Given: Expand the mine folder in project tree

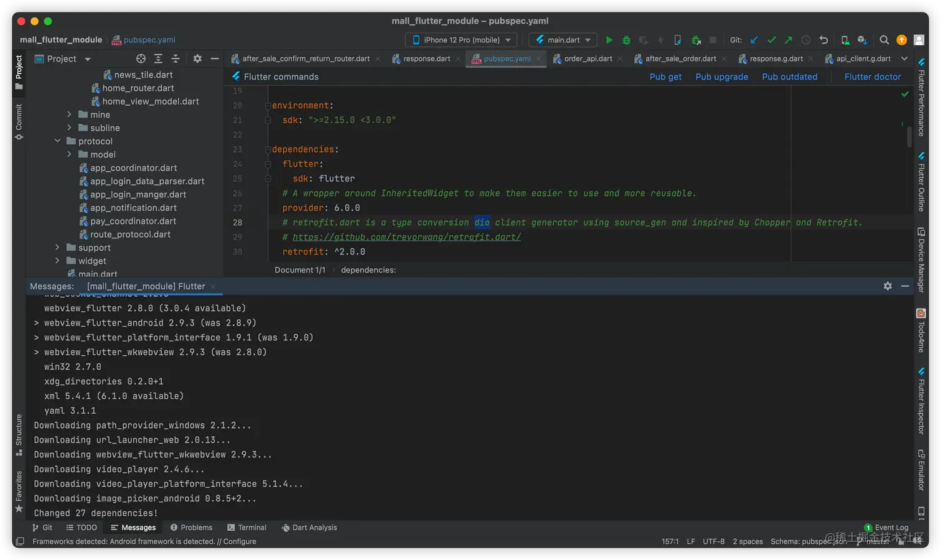Looking at the screenshot, I should pos(70,114).
